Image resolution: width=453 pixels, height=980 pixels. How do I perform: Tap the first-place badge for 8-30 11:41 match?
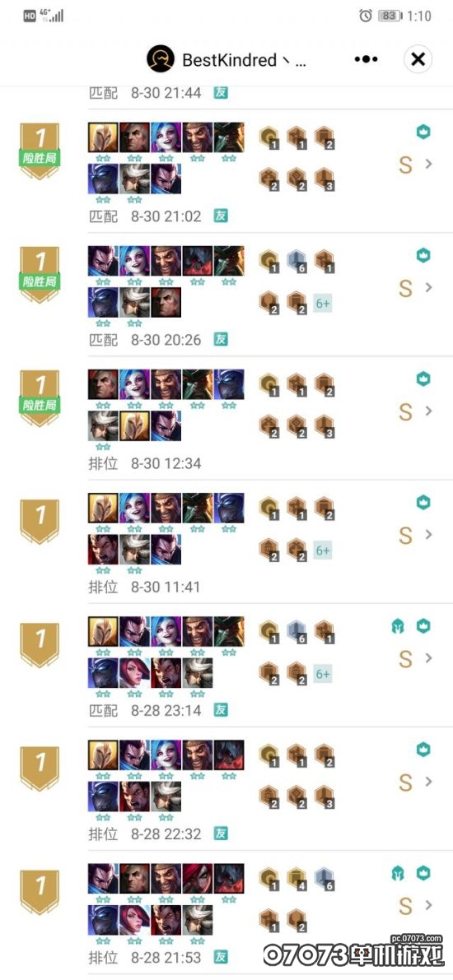click(x=40, y=521)
